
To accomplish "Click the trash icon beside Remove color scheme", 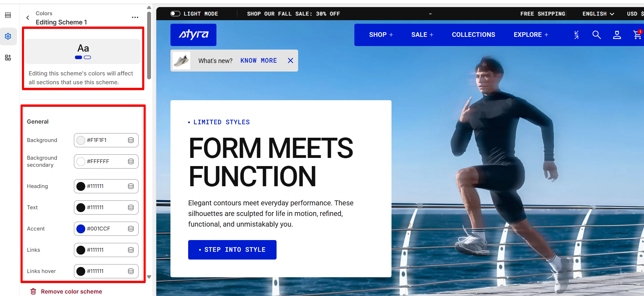I will pyautogui.click(x=33, y=291).
